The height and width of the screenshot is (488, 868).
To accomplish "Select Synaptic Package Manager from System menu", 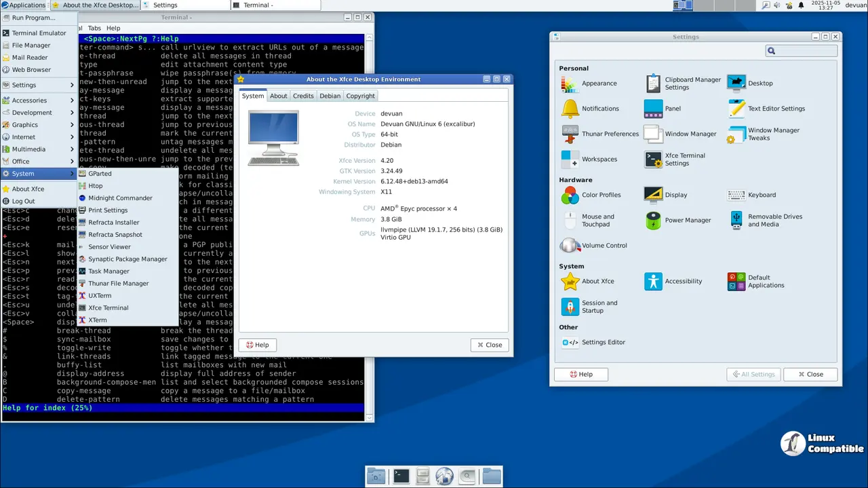I will (x=127, y=259).
